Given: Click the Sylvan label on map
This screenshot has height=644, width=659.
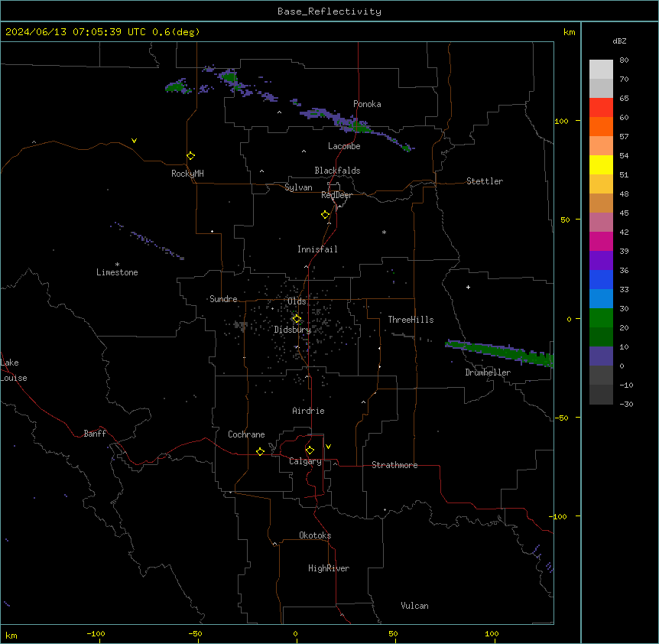Looking at the screenshot, I should pos(298,187).
